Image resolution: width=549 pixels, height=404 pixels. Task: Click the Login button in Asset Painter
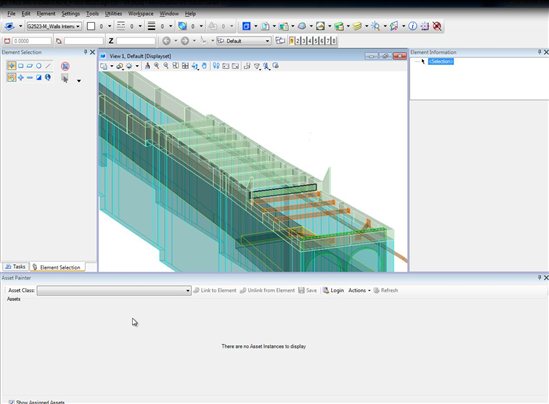[333, 291]
